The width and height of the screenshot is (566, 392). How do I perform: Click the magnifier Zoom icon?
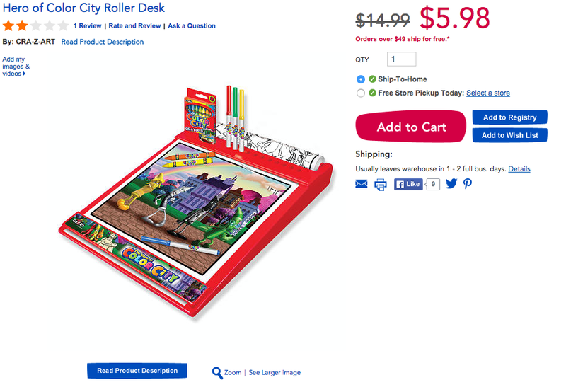click(x=217, y=373)
